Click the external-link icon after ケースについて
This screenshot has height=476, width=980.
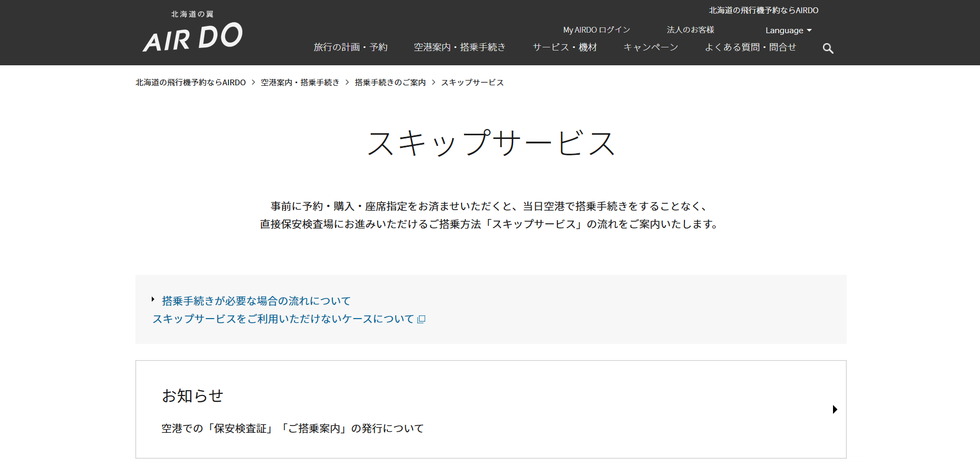point(421,319)
